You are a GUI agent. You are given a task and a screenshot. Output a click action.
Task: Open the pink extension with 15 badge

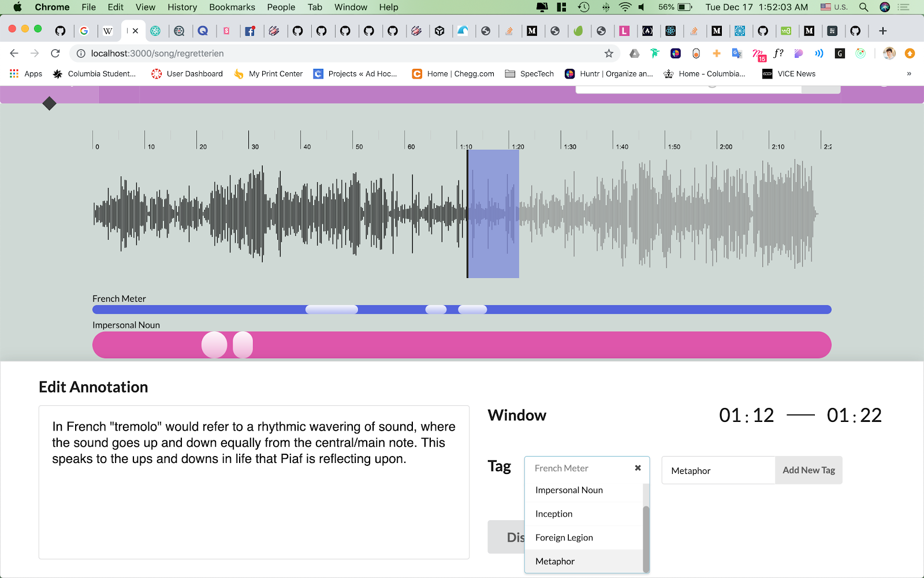tap(758, 54)
